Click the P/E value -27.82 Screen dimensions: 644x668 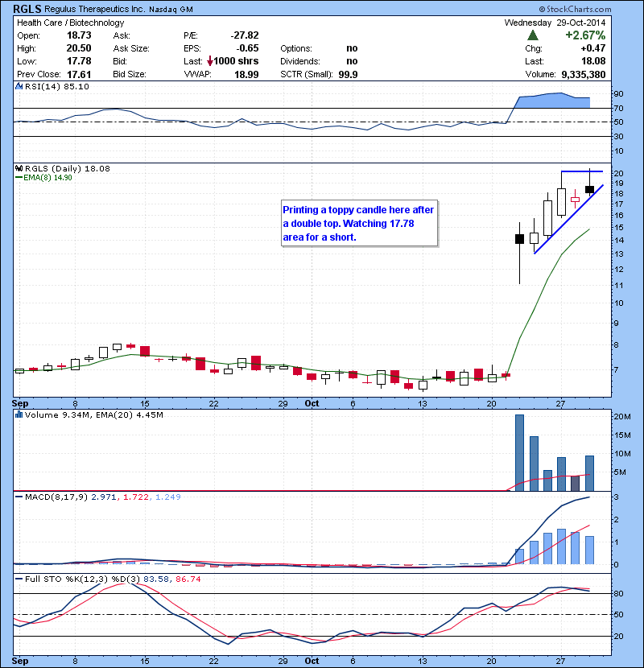pyautogui.click(x=245, y=35)
